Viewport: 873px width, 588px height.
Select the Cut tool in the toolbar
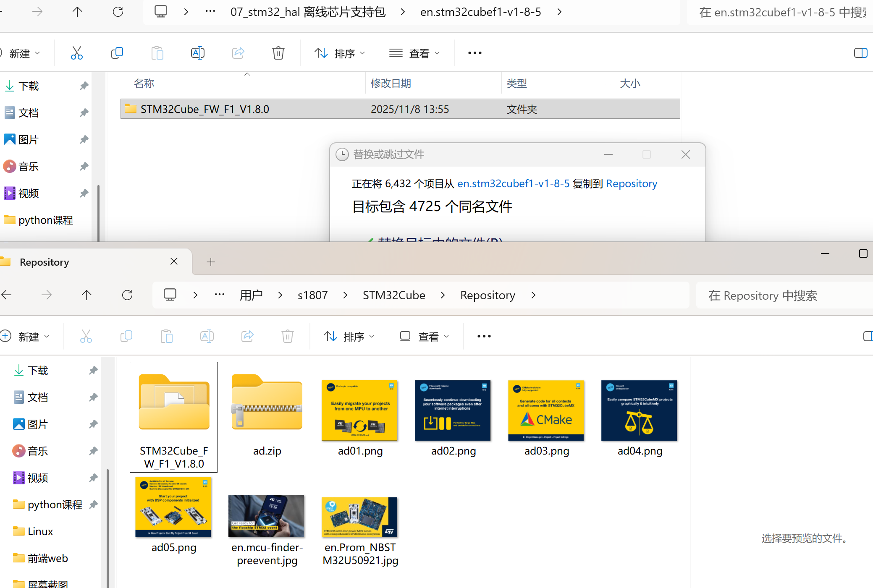(77, 53)
